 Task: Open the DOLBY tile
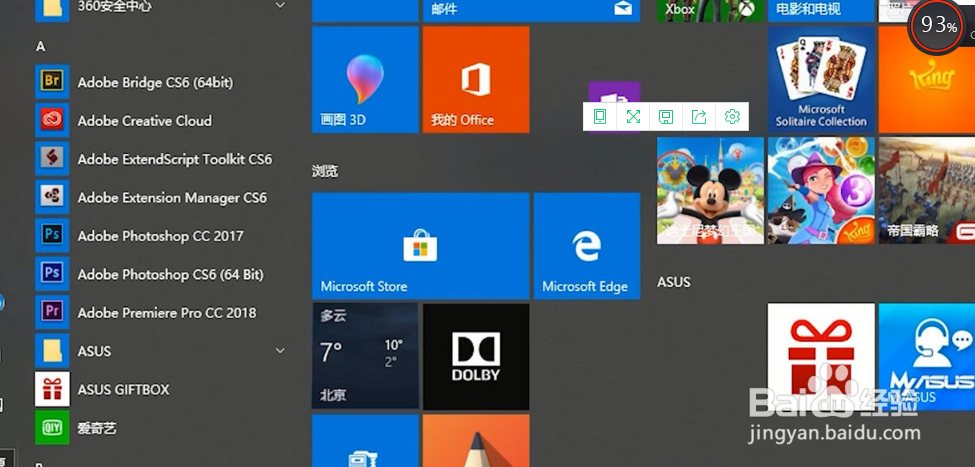(x=476, y=356)
